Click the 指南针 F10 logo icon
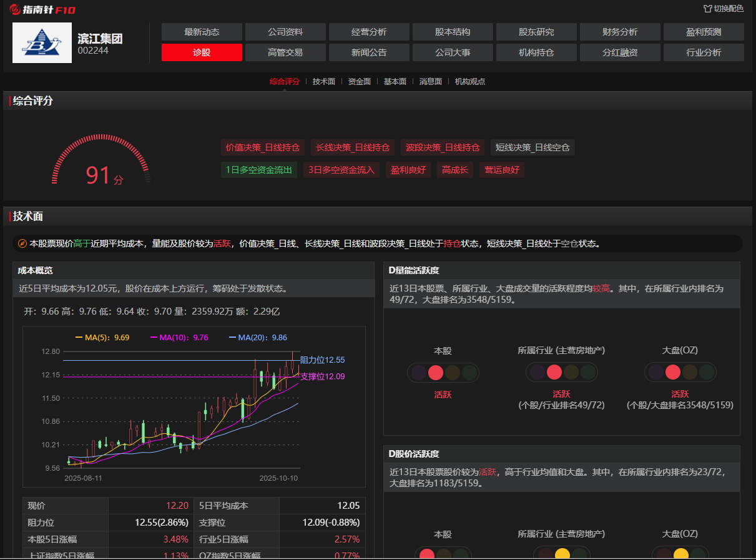The image size is (756, 560). (14, 9)
